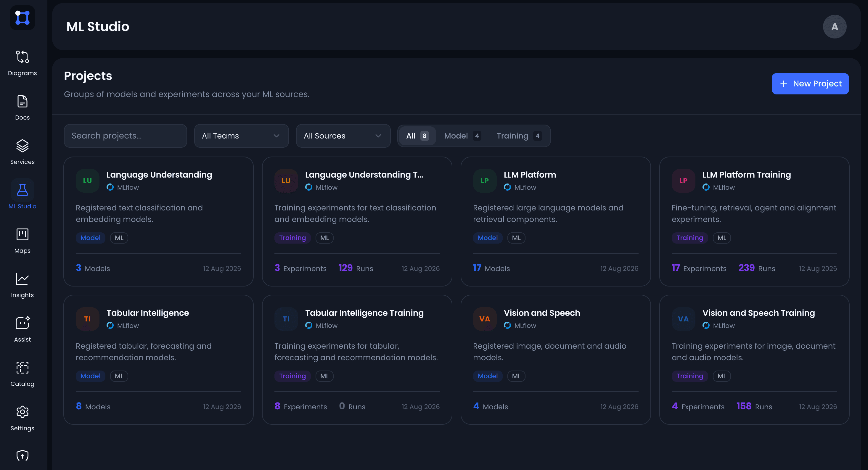The image size is (868, 470).
Task: Expand the All Sources dropdown
Action: point(343,136)
